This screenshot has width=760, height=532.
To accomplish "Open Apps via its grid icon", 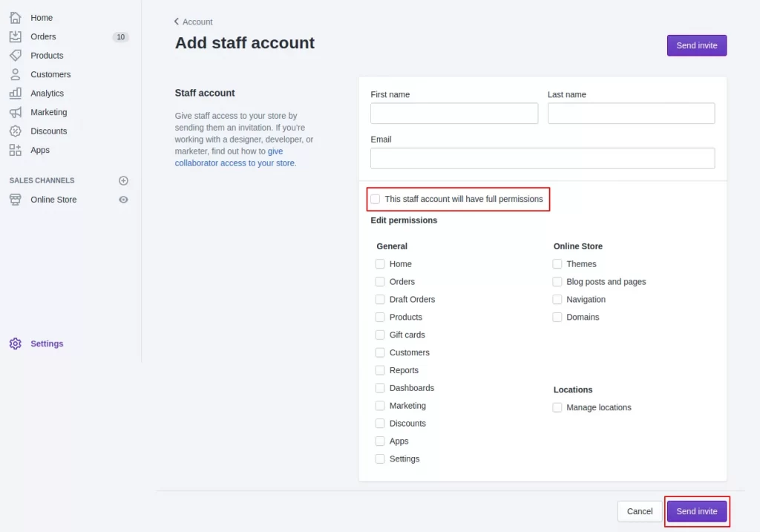I will [x=16, y=150].
